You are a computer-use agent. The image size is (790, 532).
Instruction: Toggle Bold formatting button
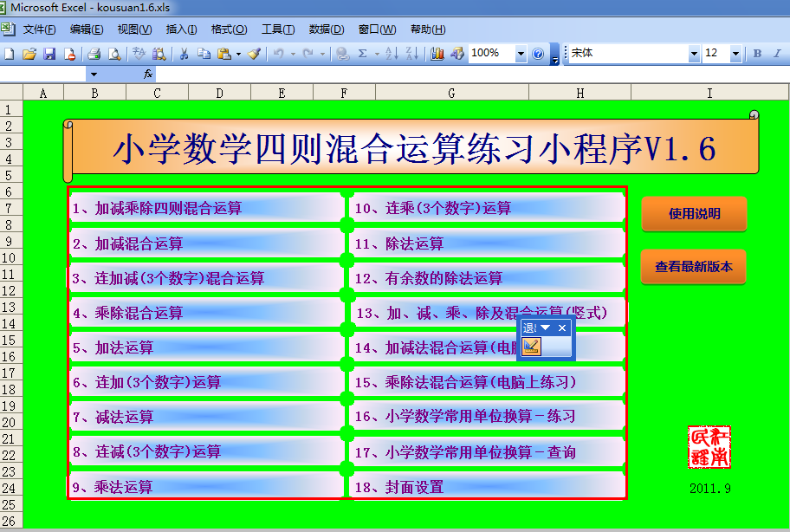(x=757, y=54)
